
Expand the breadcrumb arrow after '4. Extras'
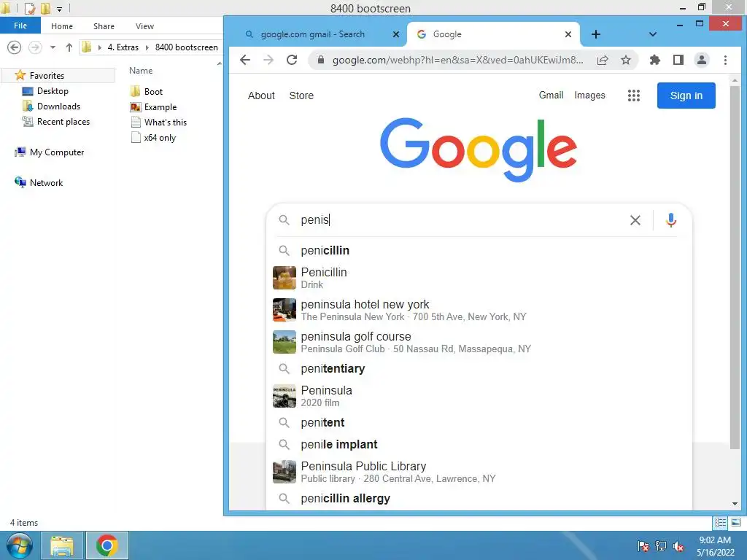point(147,47)
